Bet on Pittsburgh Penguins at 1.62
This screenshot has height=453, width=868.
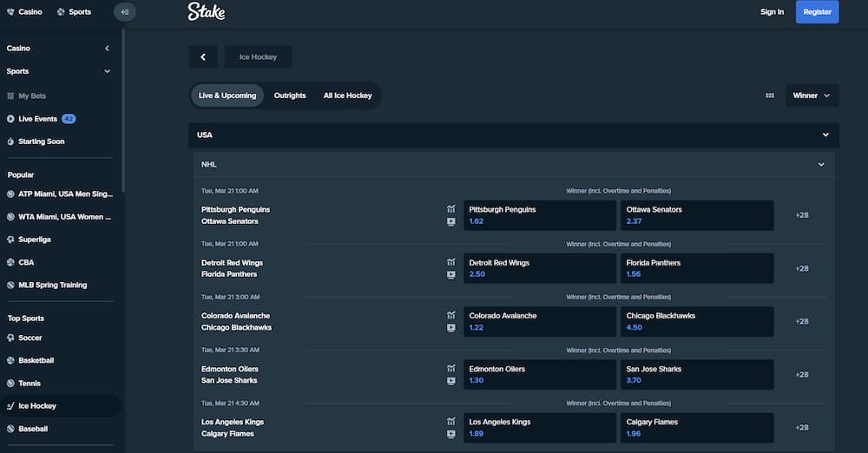540,215
